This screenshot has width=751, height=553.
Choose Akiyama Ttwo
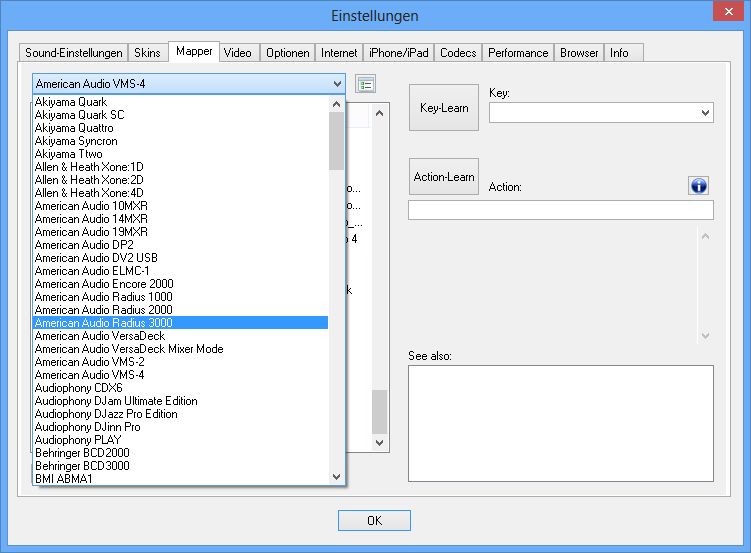181,154
